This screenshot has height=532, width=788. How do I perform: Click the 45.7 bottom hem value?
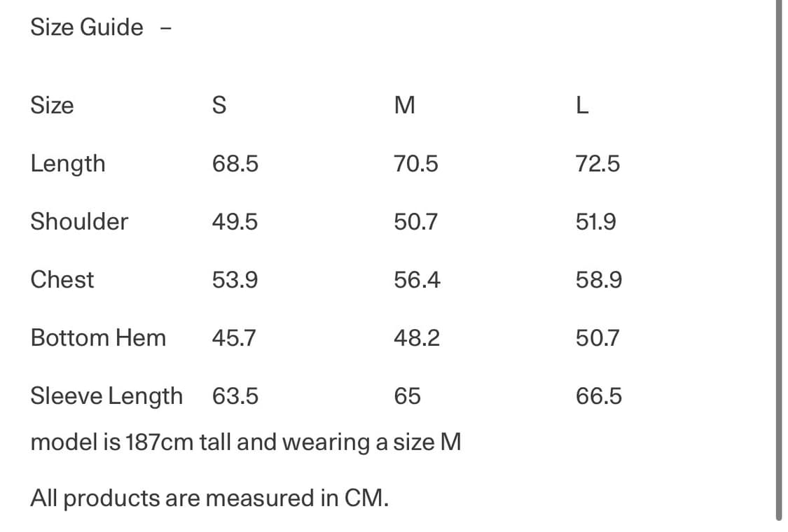click(234, 338)
